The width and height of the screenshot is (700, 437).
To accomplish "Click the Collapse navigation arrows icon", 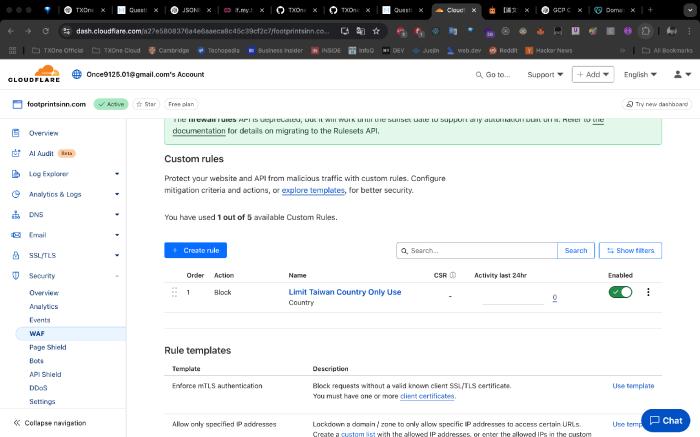I will pyautogui.click(x=17, y=423).
